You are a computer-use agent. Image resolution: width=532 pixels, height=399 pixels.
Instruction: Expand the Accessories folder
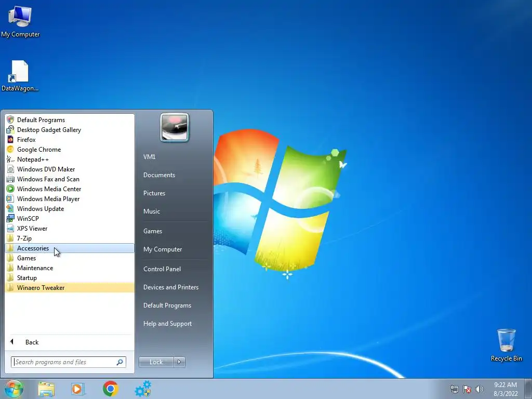(x=70, y=248)
